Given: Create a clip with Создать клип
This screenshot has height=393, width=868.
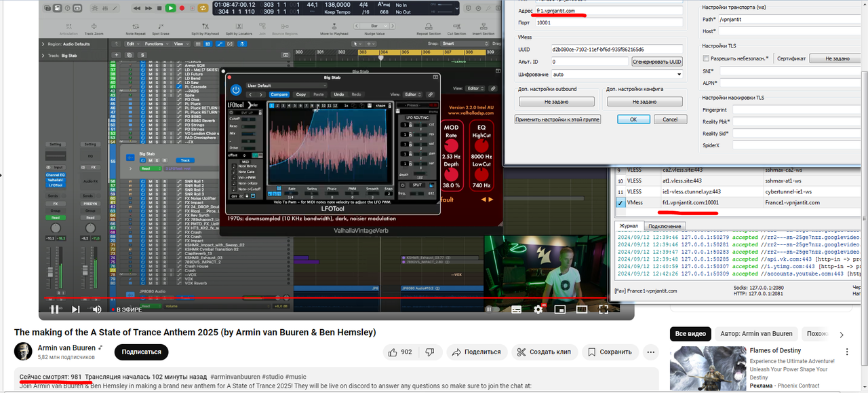Looking at the screenshot, I should (544, 352).
